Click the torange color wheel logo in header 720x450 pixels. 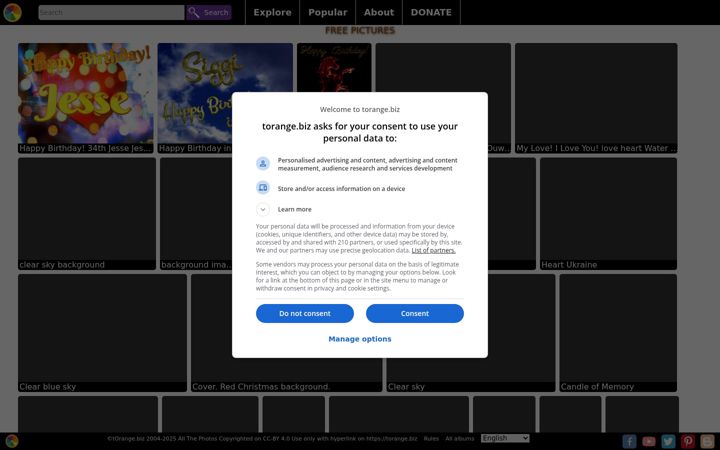[12, 12]
